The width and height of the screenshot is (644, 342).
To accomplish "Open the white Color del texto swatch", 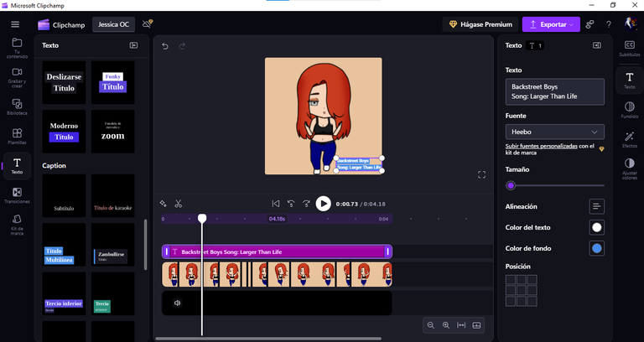I will pos(596,227).
